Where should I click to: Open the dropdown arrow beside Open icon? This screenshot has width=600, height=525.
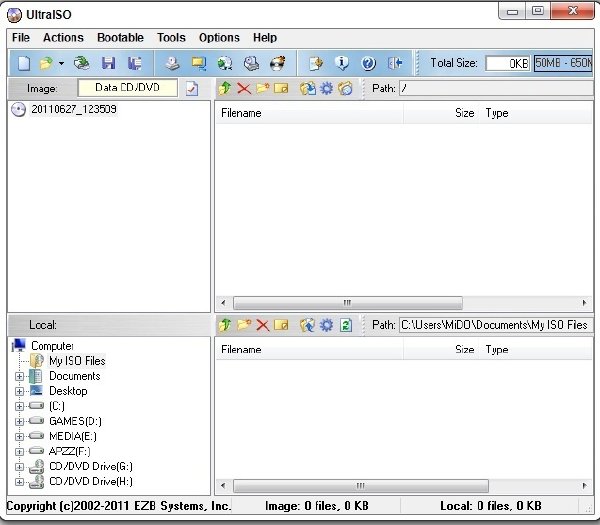tap(61, 64)
